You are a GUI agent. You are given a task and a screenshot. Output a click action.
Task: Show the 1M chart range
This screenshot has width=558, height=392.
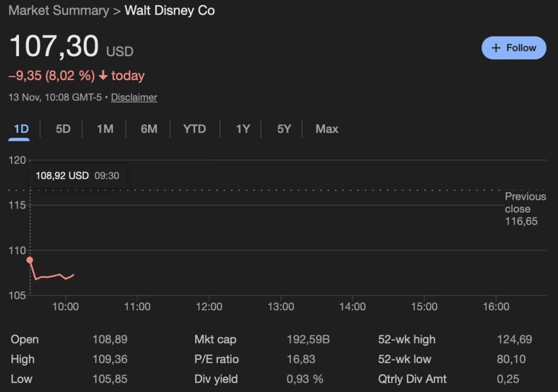[x=105, y=129]
